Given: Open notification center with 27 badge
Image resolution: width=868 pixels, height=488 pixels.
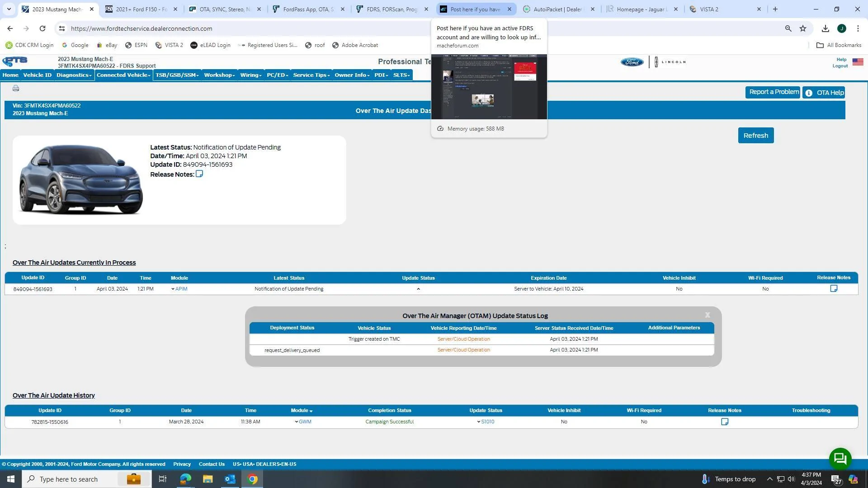Looking at the screenshot, I should [x=836, y=479].
